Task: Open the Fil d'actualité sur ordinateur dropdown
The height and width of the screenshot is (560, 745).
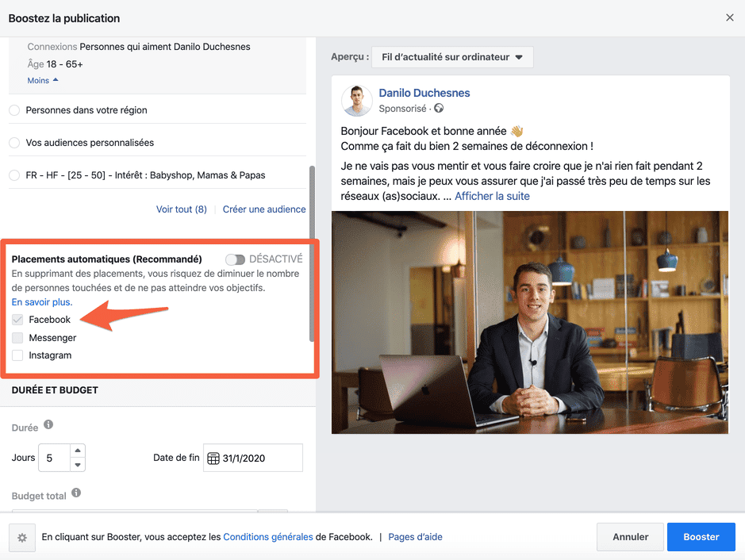Action: (452, 57)
